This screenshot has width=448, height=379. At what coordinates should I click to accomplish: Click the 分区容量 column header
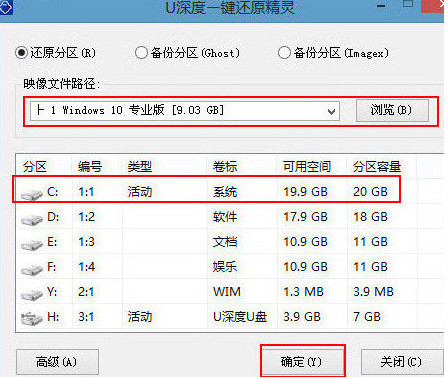[377, 166]
